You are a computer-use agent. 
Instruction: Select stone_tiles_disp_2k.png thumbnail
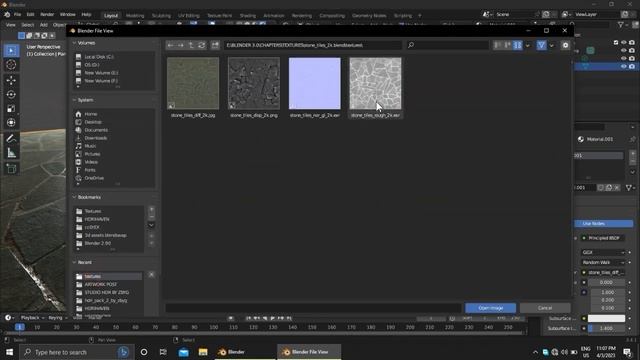[x=254, y=84]
